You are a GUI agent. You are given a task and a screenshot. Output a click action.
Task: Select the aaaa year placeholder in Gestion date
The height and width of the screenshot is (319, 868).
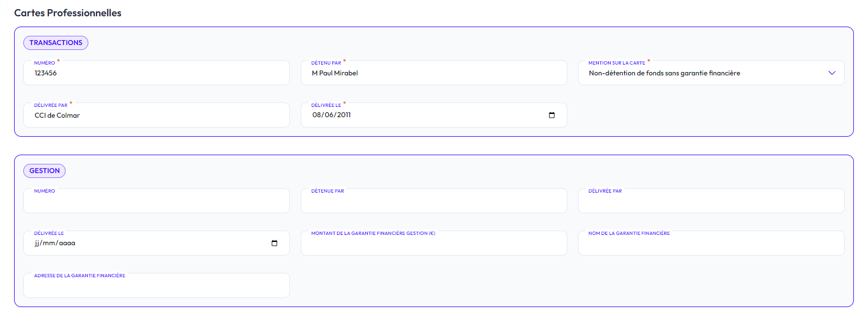click(67, 243)
